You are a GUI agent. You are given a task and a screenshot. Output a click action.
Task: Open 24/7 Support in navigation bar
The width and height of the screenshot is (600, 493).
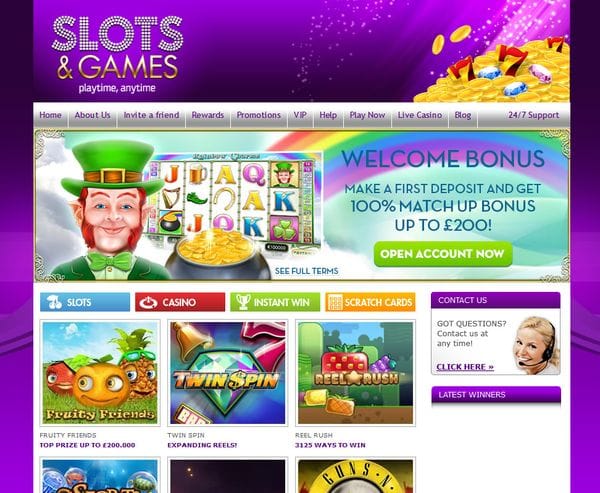(x=533, y=115)
